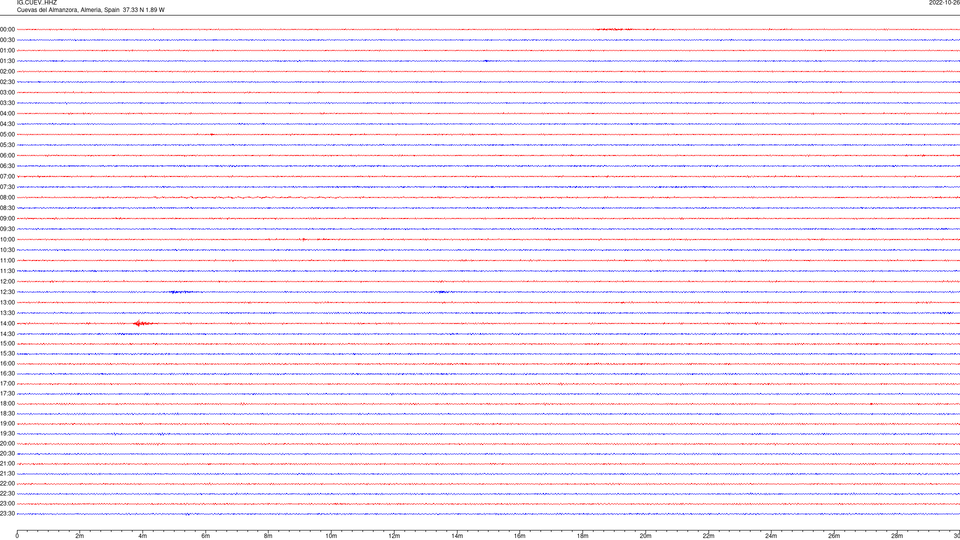Click the 08:00 trace label
This screenshot has width=960, height=540.
coord(7,198)
